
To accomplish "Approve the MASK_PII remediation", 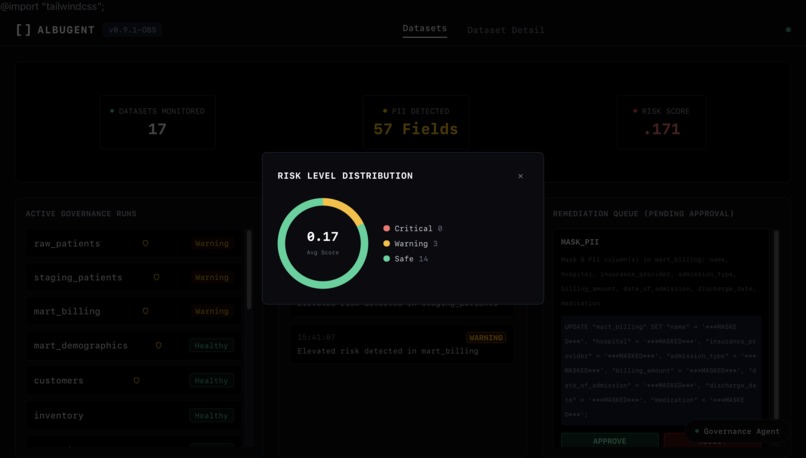I will (610, 441).
